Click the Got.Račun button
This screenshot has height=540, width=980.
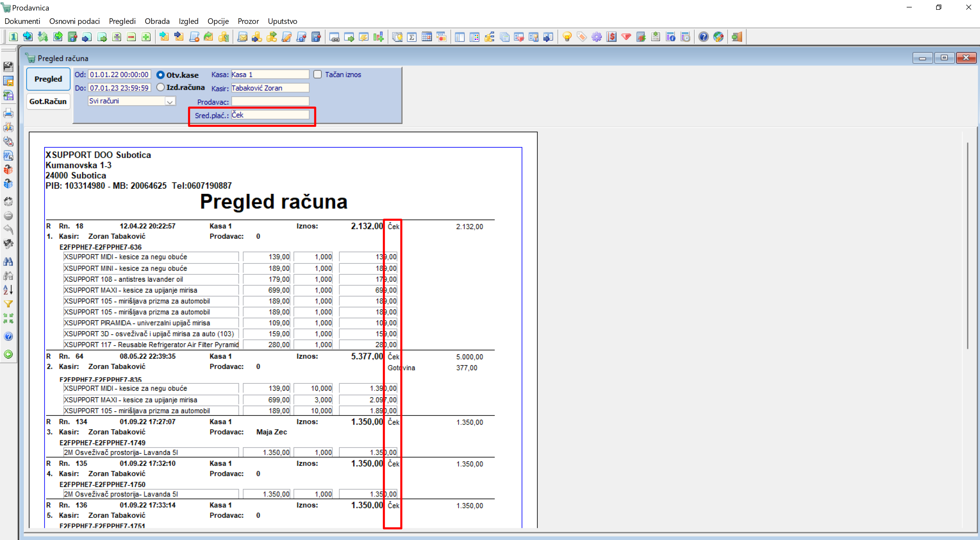point(48,101)
